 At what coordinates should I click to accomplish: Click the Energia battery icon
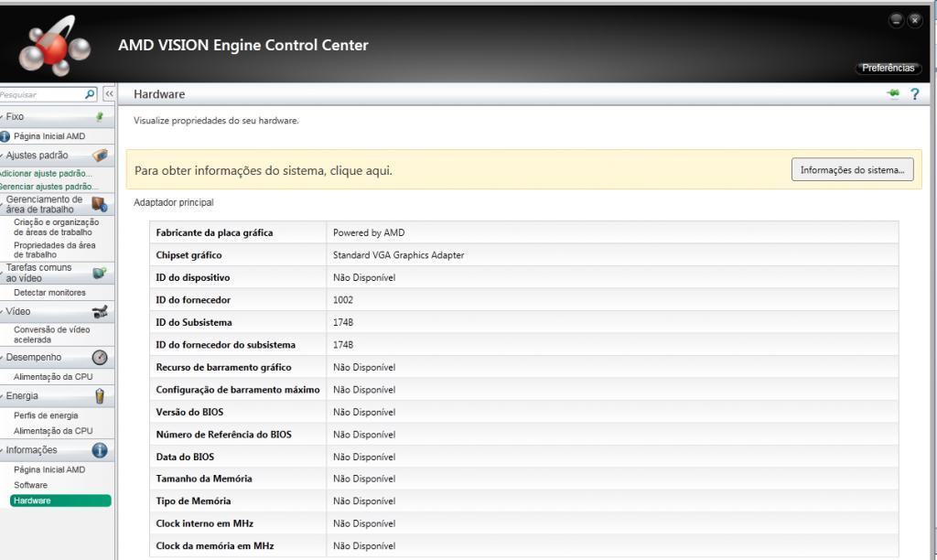[x=100, y=395]
